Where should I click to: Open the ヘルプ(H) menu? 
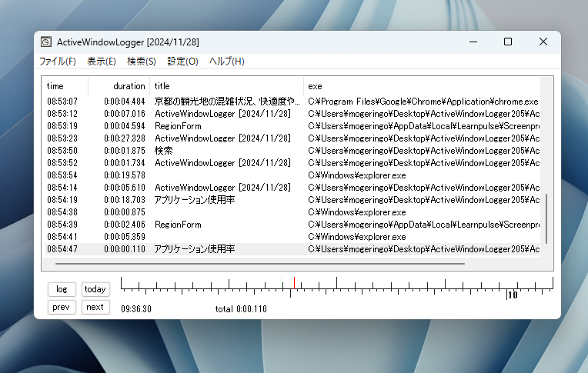[226, 62]
